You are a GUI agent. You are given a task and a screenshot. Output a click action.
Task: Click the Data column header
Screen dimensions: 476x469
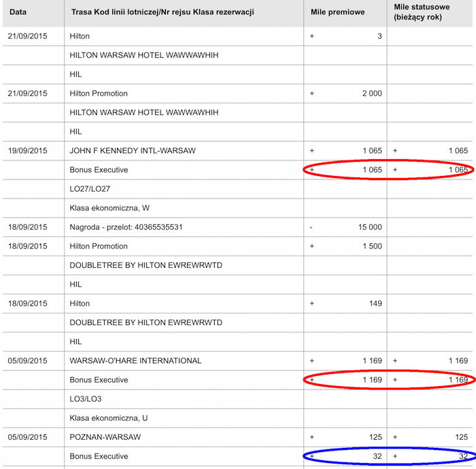(18, 12)
